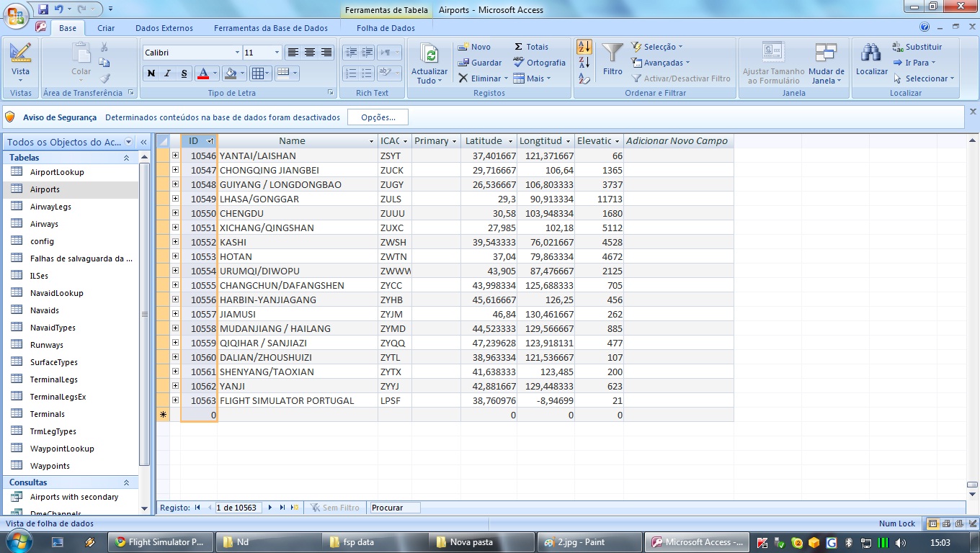Click the Guardar save record icon
The height and width of the screenshot is (553, 980).
coord(463,63)
